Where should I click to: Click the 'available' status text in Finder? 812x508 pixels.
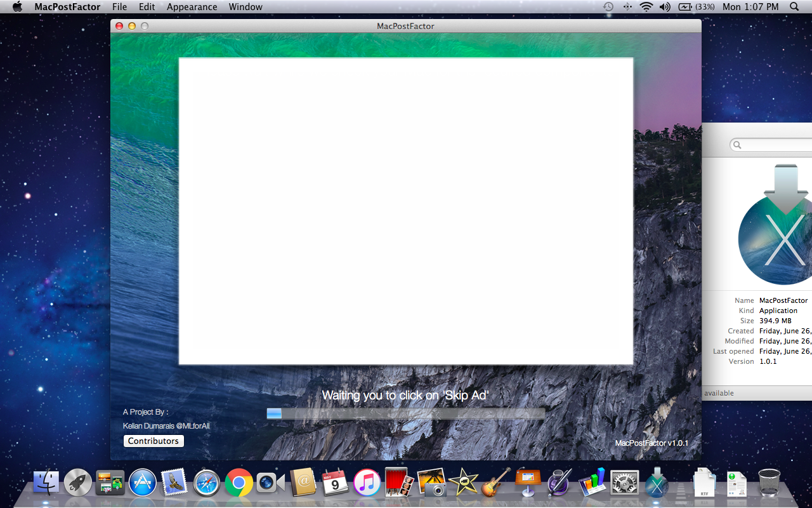(719, 393)
